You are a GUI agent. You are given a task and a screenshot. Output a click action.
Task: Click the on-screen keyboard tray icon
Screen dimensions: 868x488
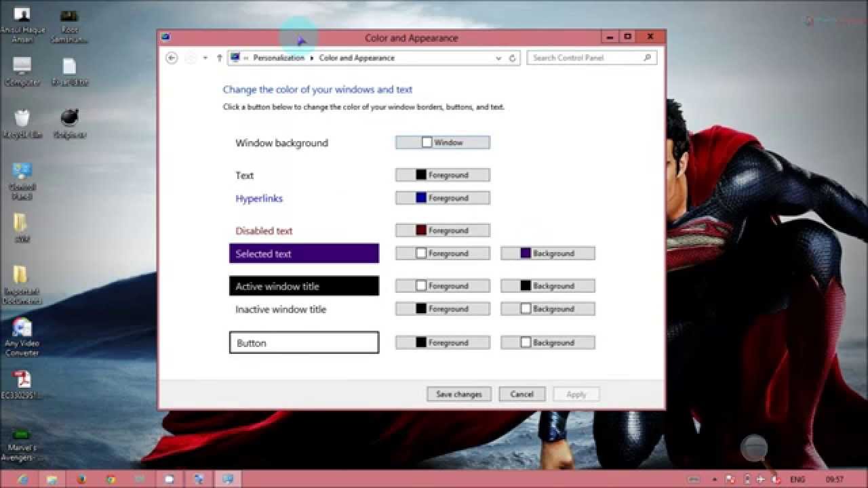tap(694, 479)
